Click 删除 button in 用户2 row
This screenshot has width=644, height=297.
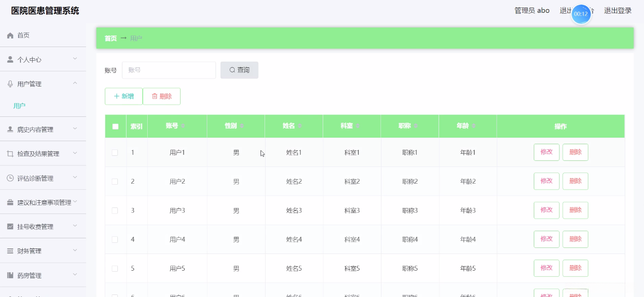[575, 181]
